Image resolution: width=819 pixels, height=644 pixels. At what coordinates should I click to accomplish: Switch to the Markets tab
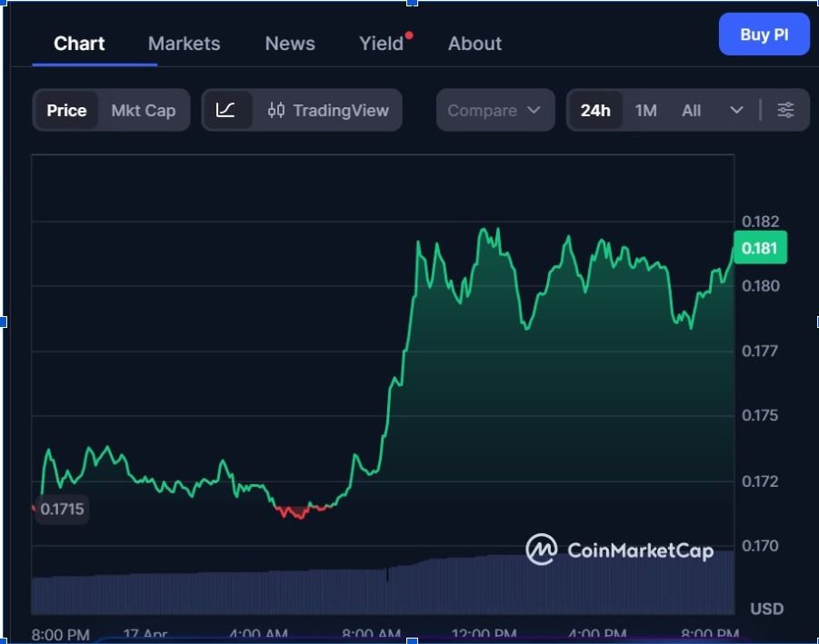pos(184,43)
